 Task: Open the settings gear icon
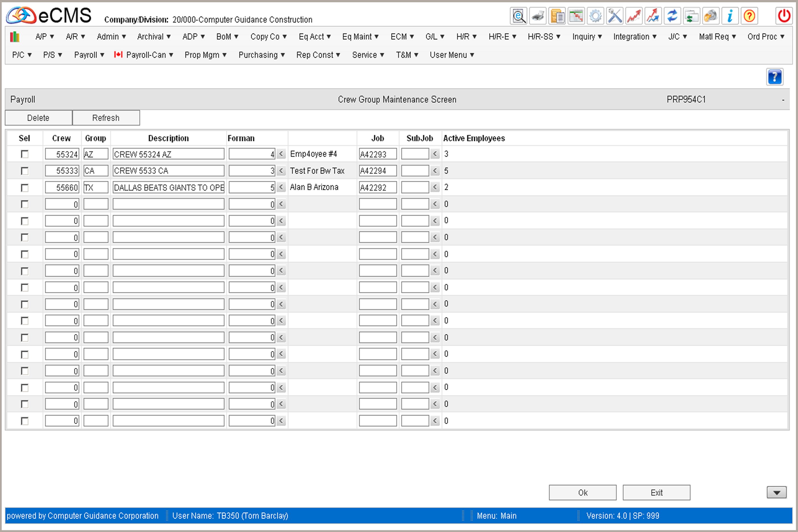point(595,16)
